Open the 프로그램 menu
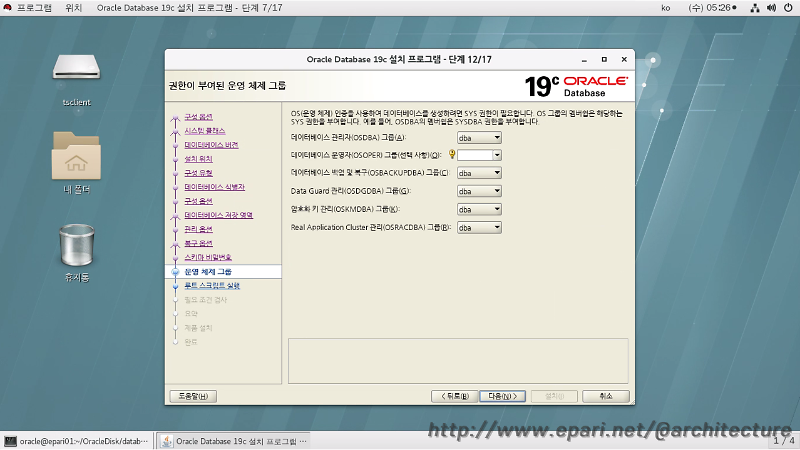 tap(34, 8)
